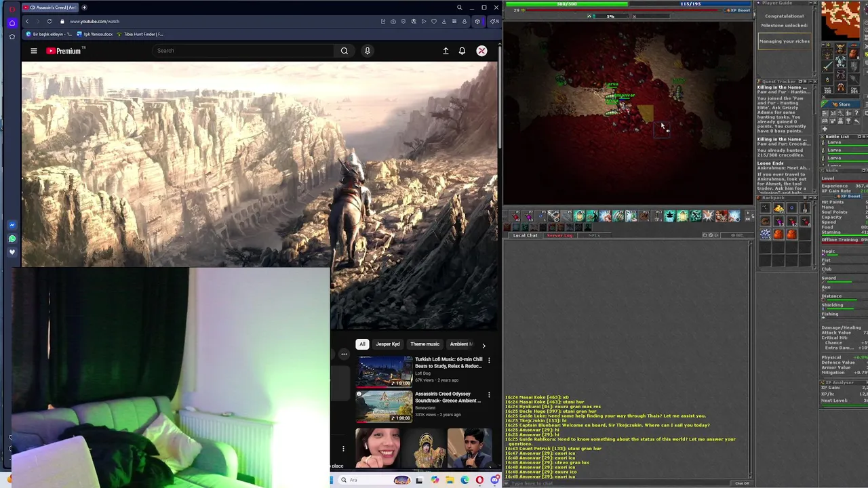Select the 'Theme music' filter chip

(425, 344)
